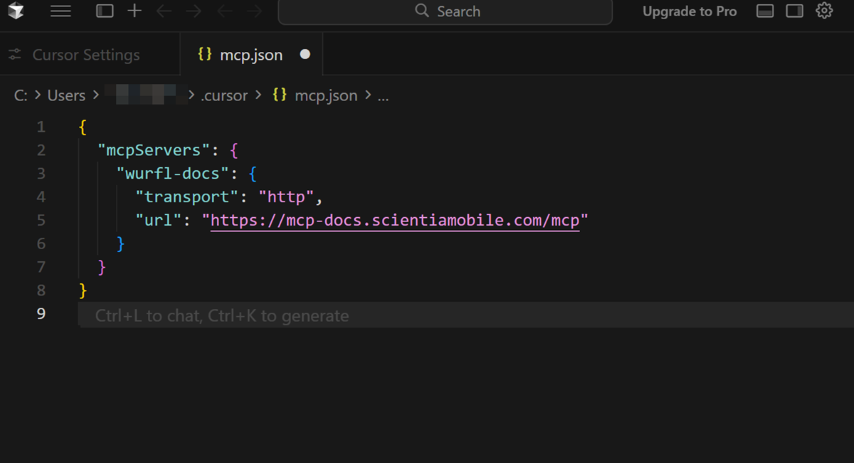The image size is (854, 463).
Task: Click the blurred username breadcrumb segment
Action: pyautogui.click(x=146, y=95)
